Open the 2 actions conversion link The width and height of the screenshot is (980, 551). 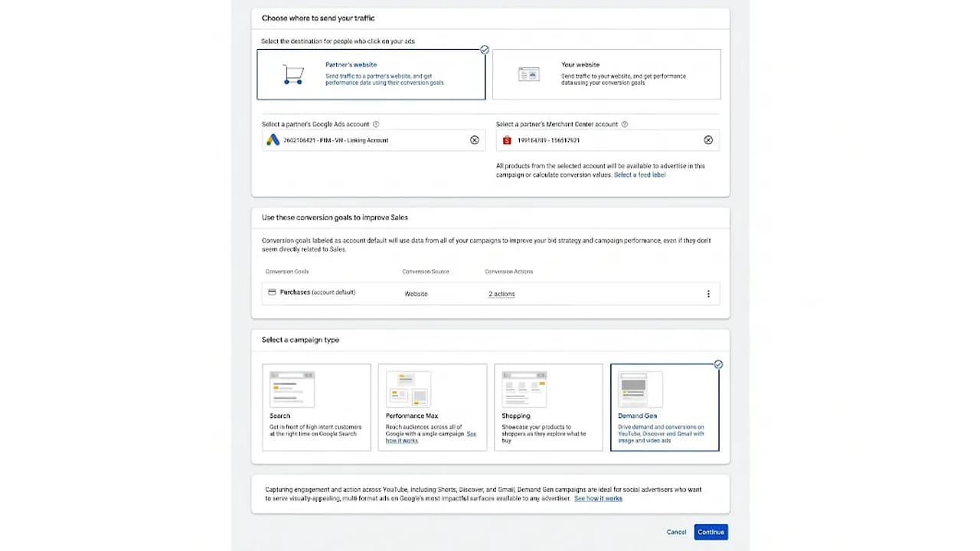coord(502,294)
